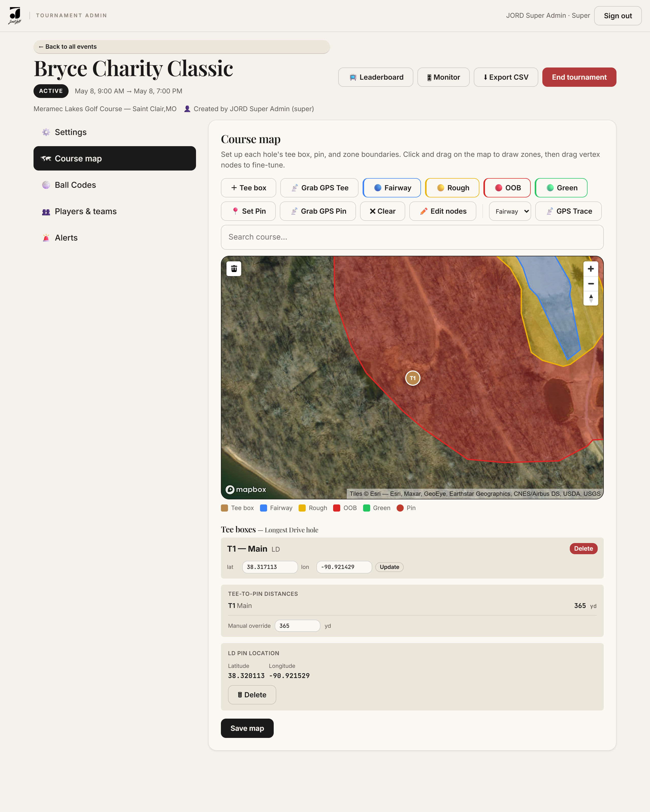The width and height of the screenshot is (650, 812).
Task: Click Grab GPS Pin button
Action: [318, 211]
